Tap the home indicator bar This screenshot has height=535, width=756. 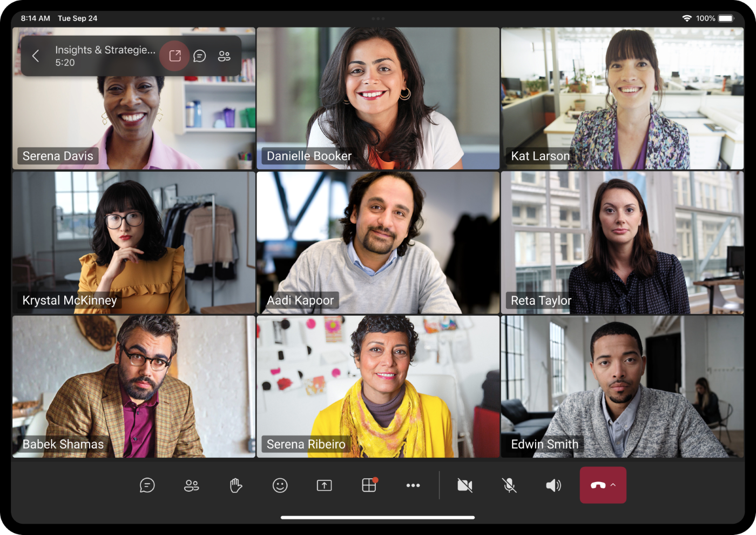pos(377,517)
